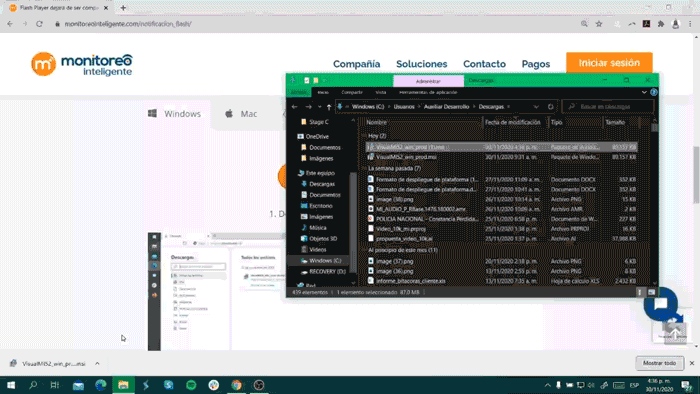
Task: Open Compañía navigation link
Action: tap(357, 64)
